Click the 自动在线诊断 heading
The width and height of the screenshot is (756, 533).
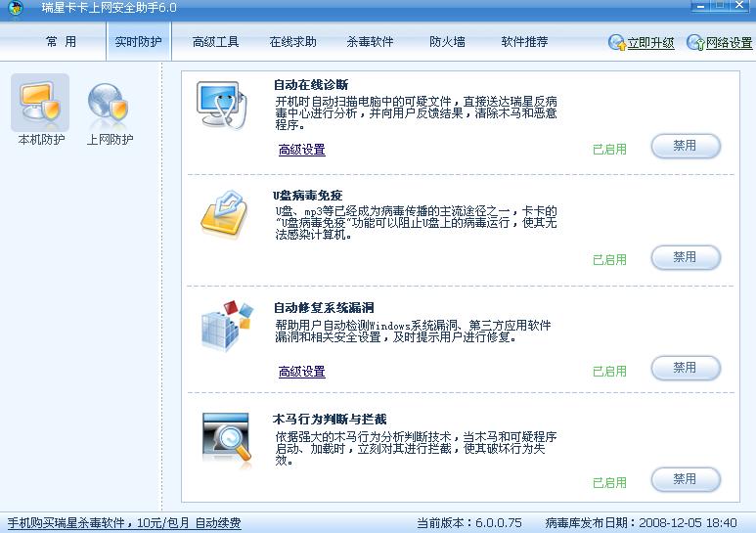(311, 85)
